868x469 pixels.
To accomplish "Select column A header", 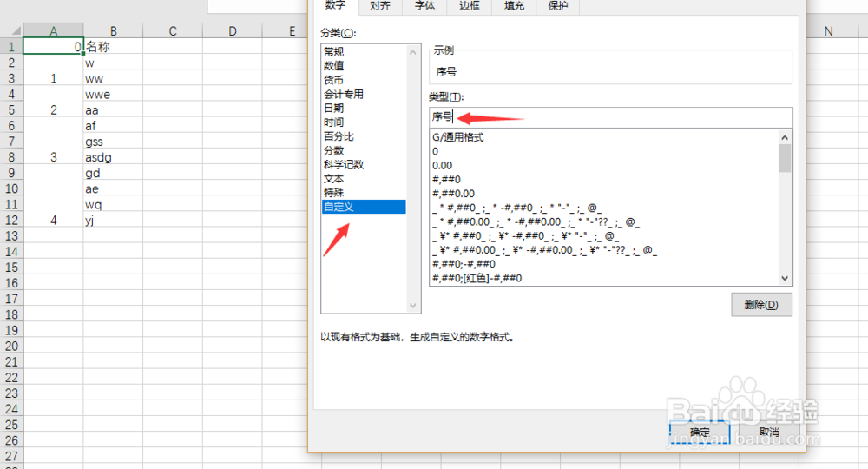I will pyautogui.click(x=53, y=31).
